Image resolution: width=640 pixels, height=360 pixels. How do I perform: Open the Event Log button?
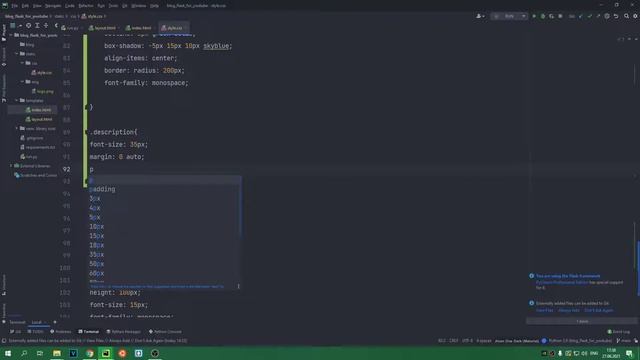618,331
